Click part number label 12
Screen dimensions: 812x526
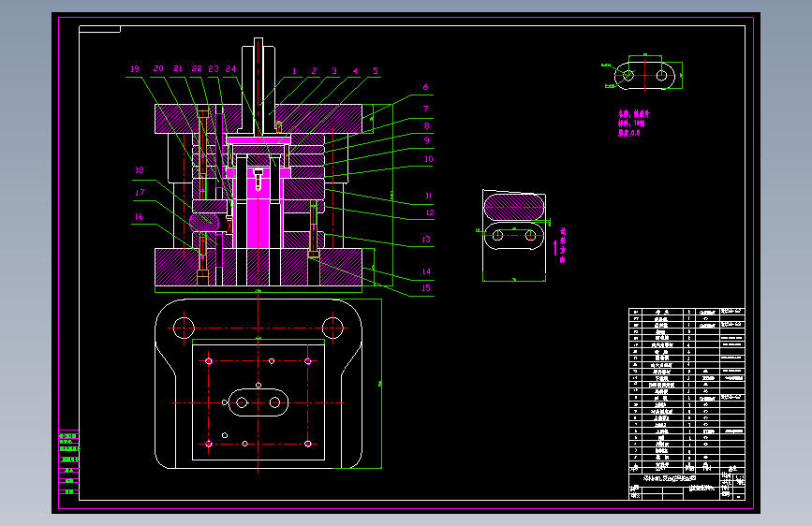430,212
